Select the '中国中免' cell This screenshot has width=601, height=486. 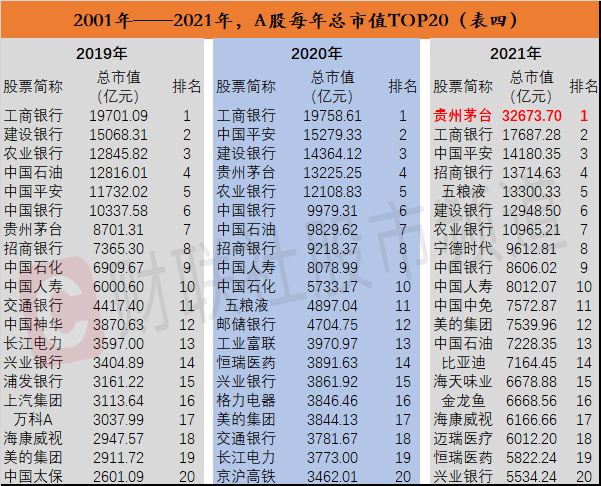click(463, 305)
